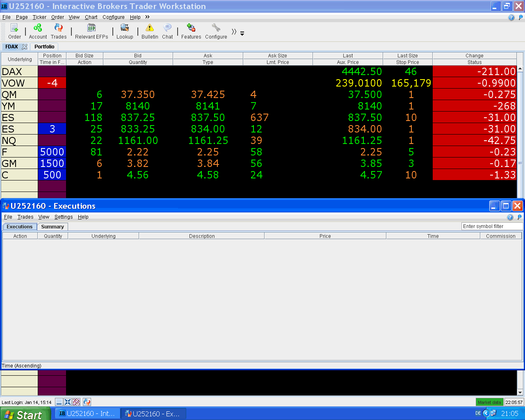Click the minimize-line icon in the status bar
Image resolution: width=525 pixels, height=420 pixels.
(59, 402)
